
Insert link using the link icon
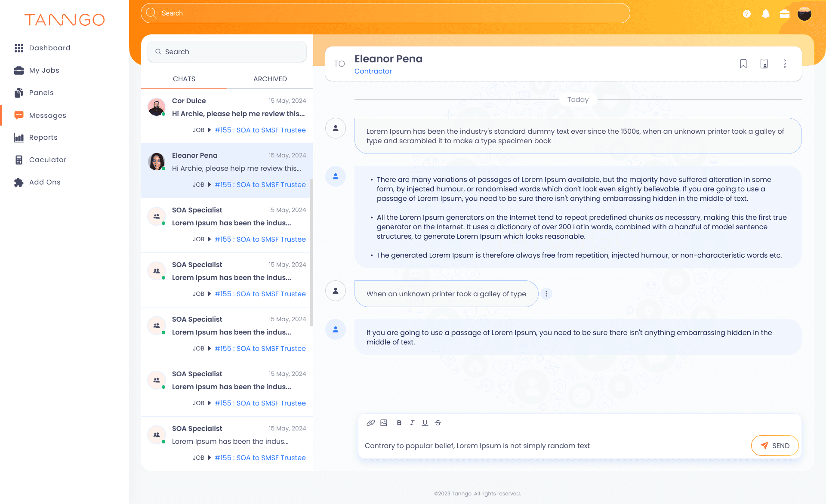370,423
